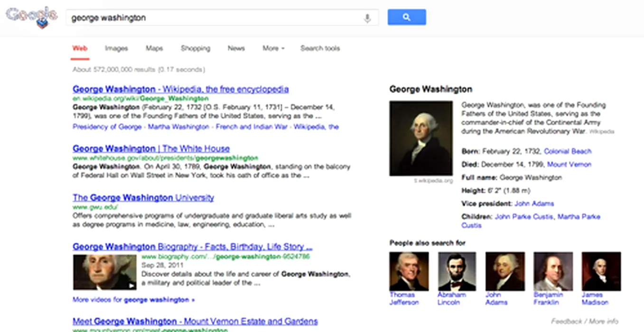Select Abraham Lincoln portrait thumbnail
644x332 pixels.
pos(457,271)
